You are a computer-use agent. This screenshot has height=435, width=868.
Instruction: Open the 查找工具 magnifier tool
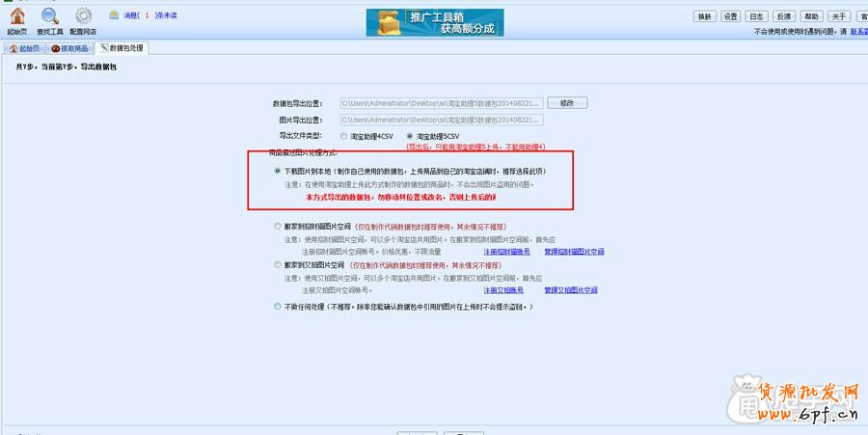tap(50, 21)
